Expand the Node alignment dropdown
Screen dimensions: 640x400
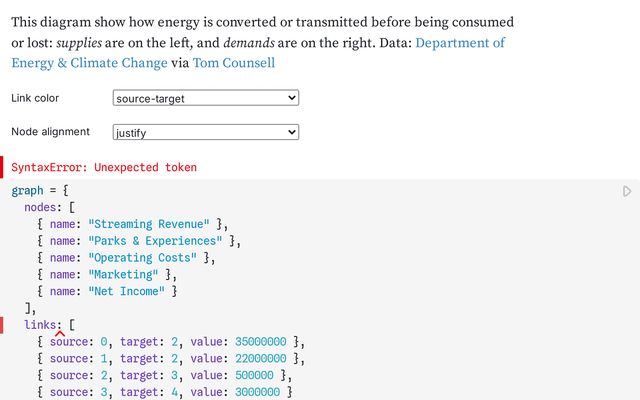tap(206, 132)
